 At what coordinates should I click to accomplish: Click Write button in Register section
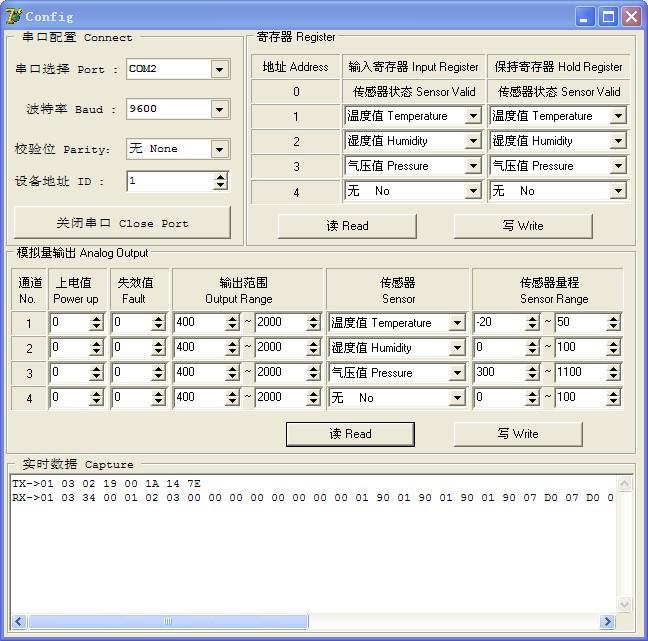pyautogui.click(x=523, y=226)
